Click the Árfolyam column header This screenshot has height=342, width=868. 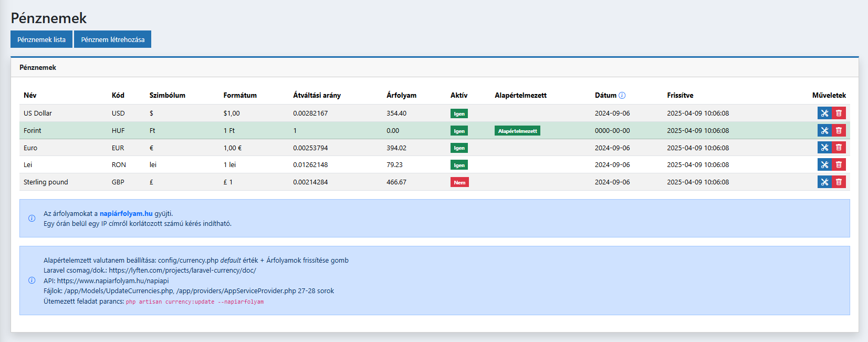point(401,96)
